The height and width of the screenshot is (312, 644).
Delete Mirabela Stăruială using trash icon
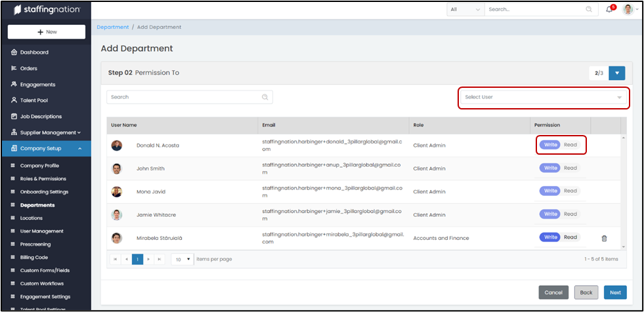click(x=604, y=238)
